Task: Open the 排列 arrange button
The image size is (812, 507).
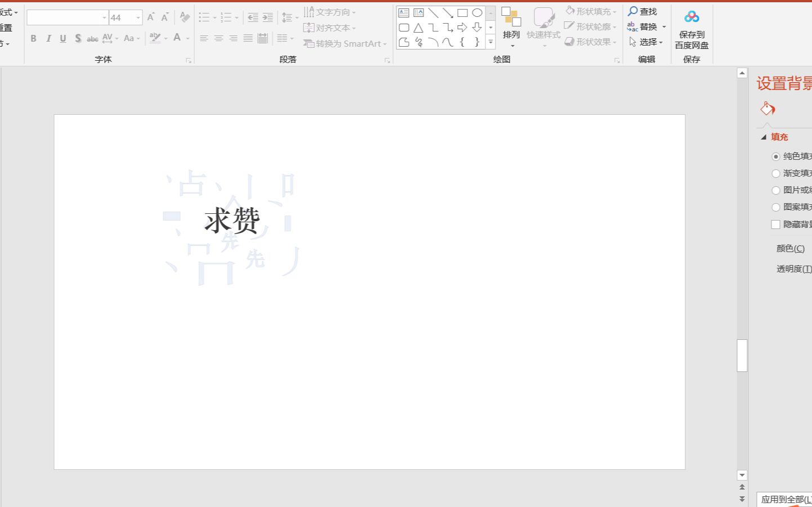Action: (x=511, y=27)
